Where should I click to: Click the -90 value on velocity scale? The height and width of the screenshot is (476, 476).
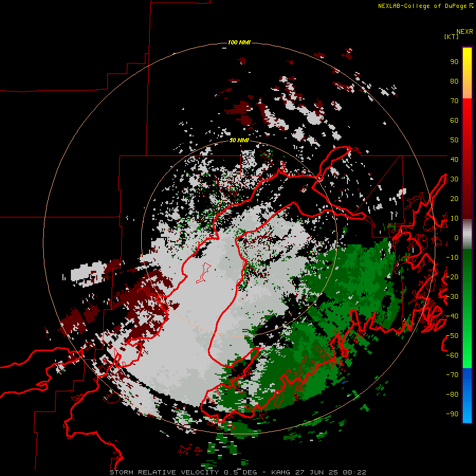(452, 414)
